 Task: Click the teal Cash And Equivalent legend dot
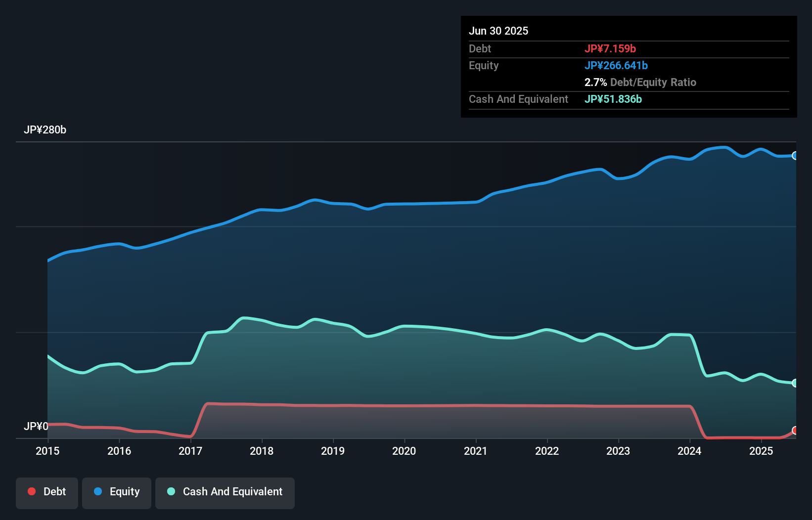tap(170, 491)
